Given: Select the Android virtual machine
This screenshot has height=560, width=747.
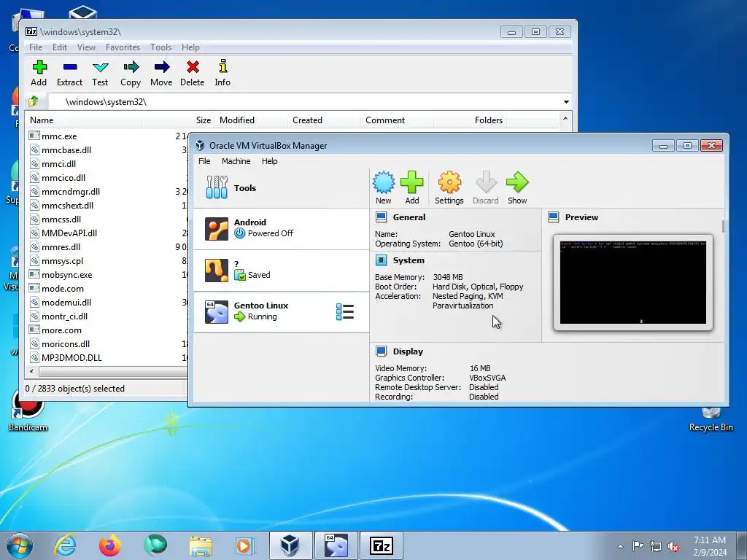Looking at the screenshot, I should tap(281, 228).
